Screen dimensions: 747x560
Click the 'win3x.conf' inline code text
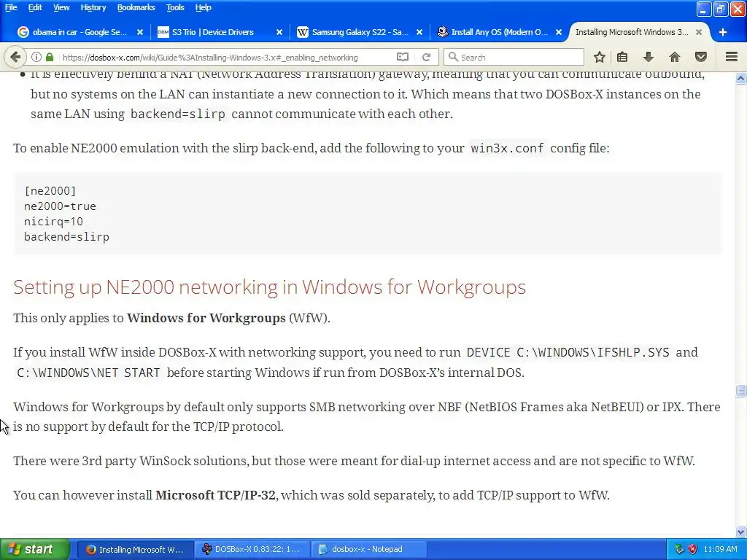(507, 148)
